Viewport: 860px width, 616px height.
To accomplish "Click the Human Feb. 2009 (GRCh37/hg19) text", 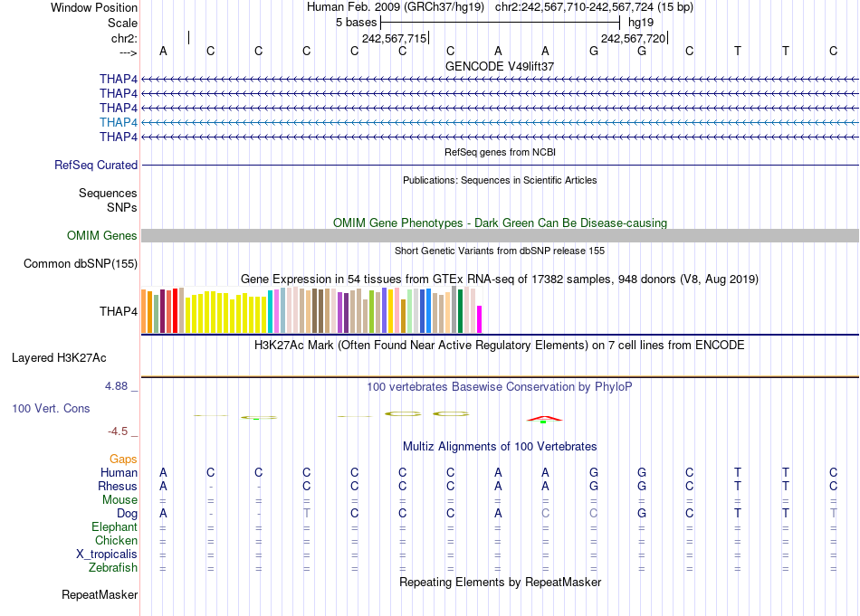I will [x=396, y=7].
